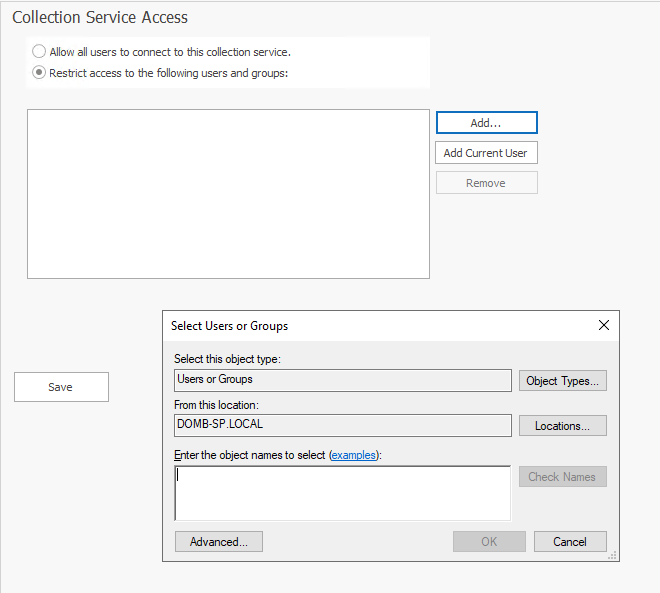660x593 pixels.
Task: Click the Save button
Action: tap(61, 387)
